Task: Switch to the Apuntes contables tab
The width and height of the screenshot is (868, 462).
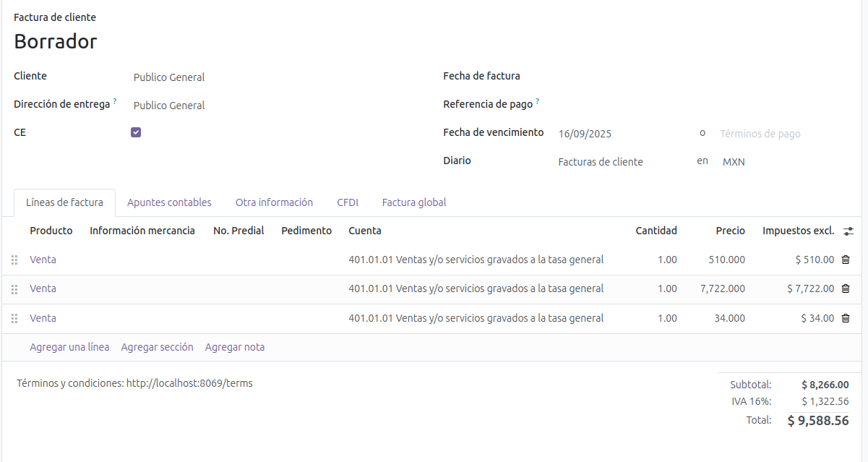Action: point(169,202)
